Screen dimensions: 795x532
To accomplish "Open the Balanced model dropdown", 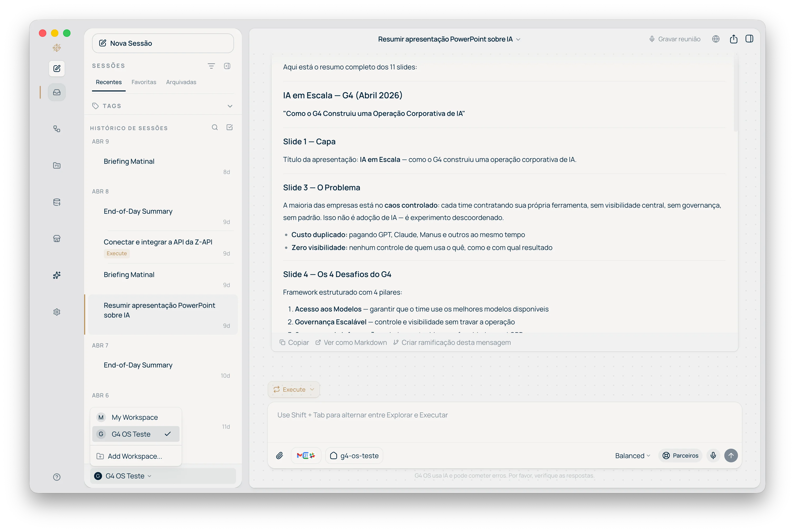I will coord(633,456).
